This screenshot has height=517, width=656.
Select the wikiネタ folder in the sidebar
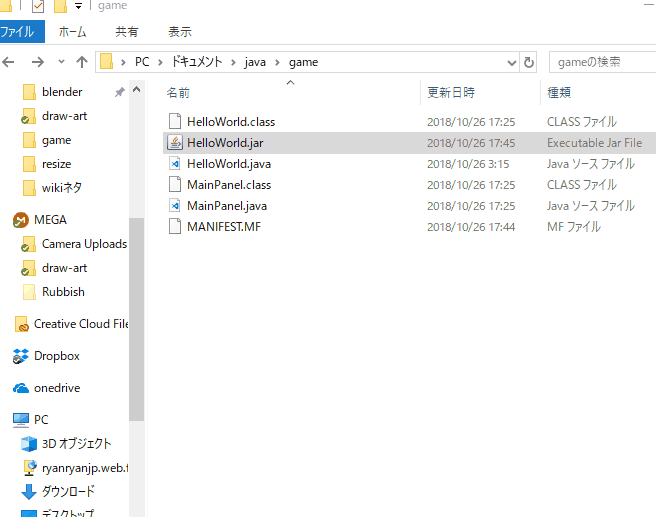(x=62, y=188)
